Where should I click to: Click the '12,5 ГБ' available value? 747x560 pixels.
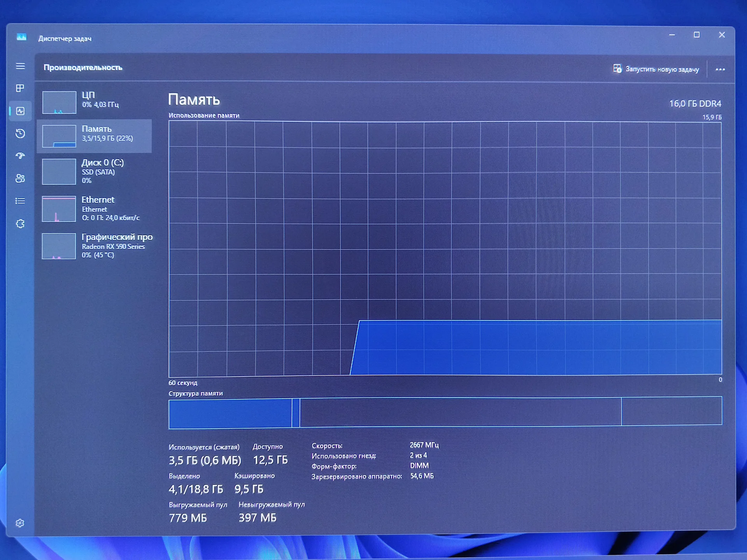pos(270,460)
